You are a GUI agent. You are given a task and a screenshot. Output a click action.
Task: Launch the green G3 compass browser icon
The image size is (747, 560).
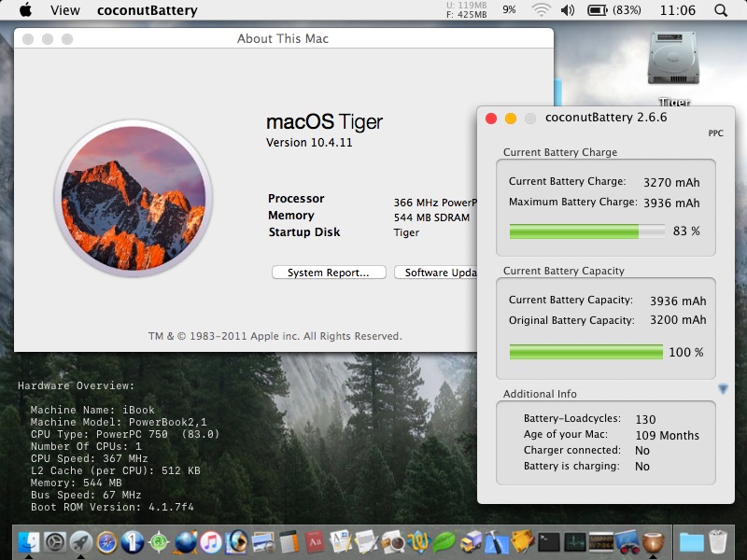click(x=159, y=542)
